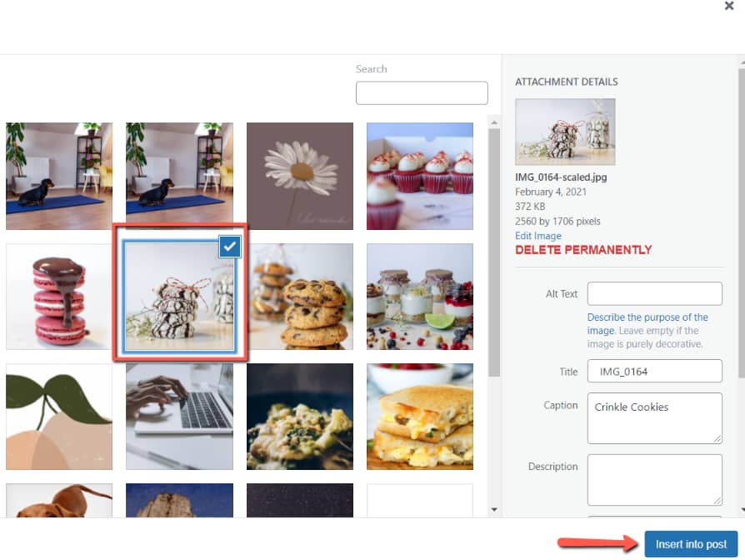Deselect the crinkle cookies checkmark
The height and width of the screenshot is (560, 745).
[230, 247]
